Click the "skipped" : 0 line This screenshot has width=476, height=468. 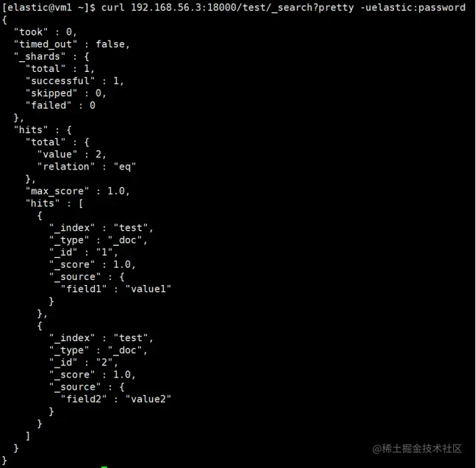66,93
